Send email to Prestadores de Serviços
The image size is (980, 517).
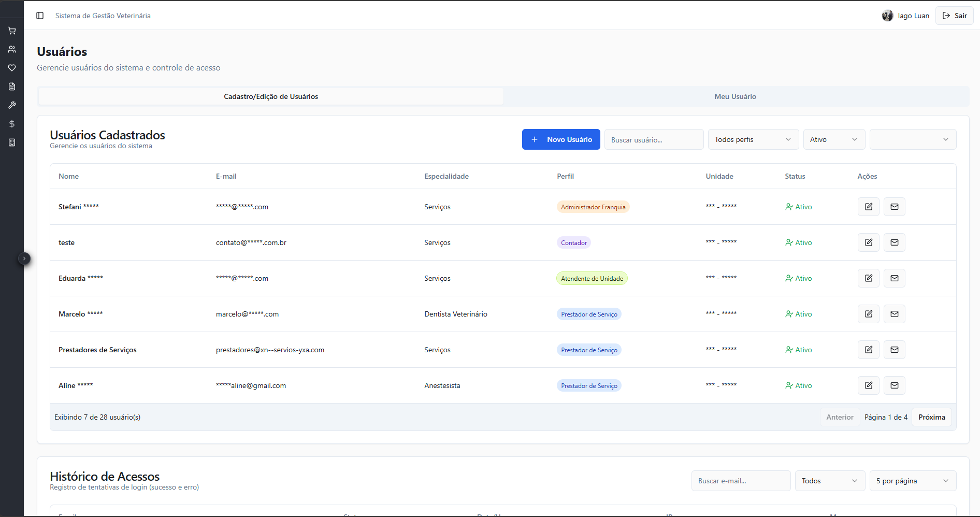click(x=895, y=350)
